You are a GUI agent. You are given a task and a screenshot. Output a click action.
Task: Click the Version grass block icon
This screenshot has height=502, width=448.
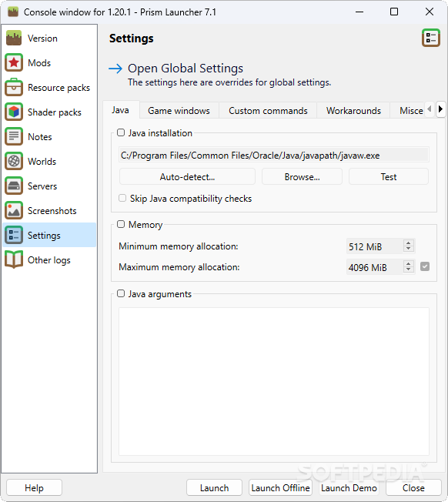(x=14, y=38)
